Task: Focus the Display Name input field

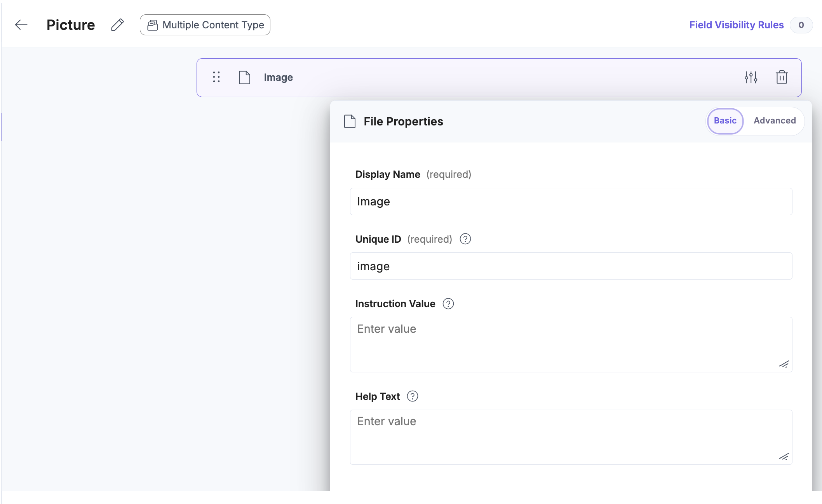Action: tap(571, 202)
